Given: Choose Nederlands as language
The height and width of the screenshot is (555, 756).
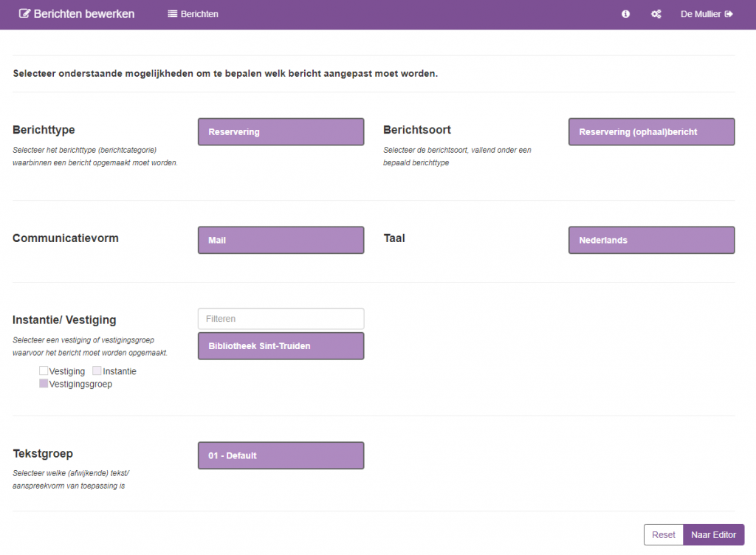Looking at the screenshot, I should click(651, 241).
